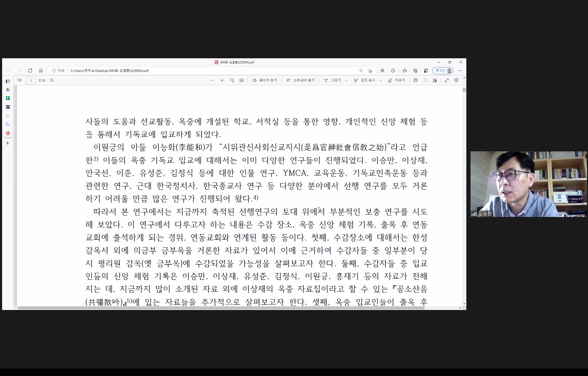Enable the 그리기 draw tool
The height and width of the screenshot is (376, 588).
[332, 80]
